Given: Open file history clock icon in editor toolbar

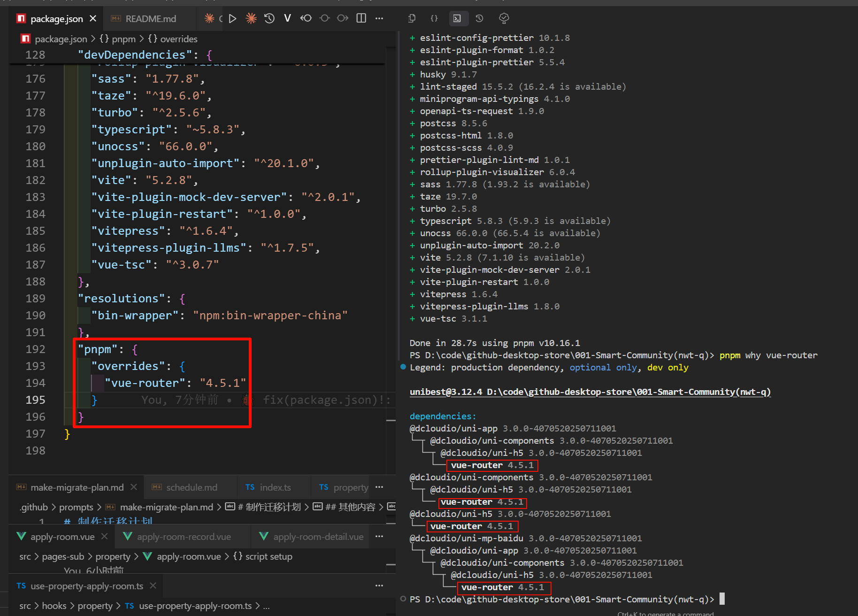Looking at the screenshot, I should (269, 18).
